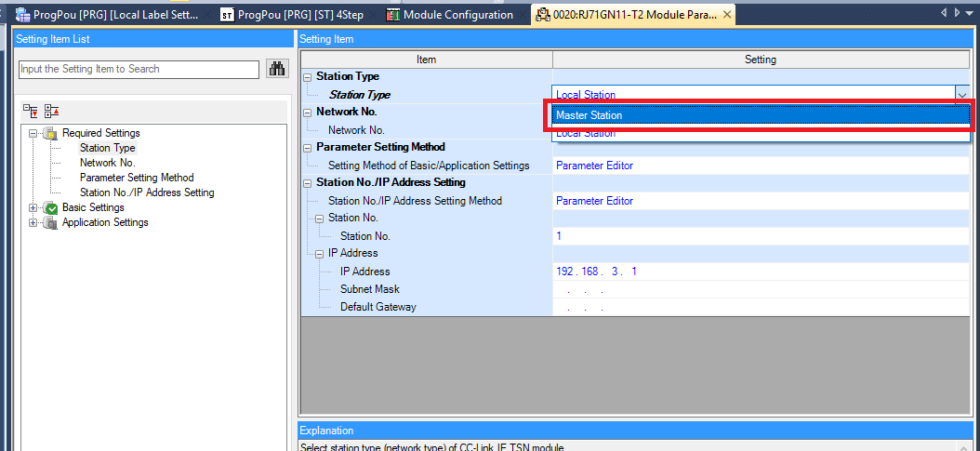Click the Station No. value 1
The width and height of the screenshot is (980, 451).
761,236
